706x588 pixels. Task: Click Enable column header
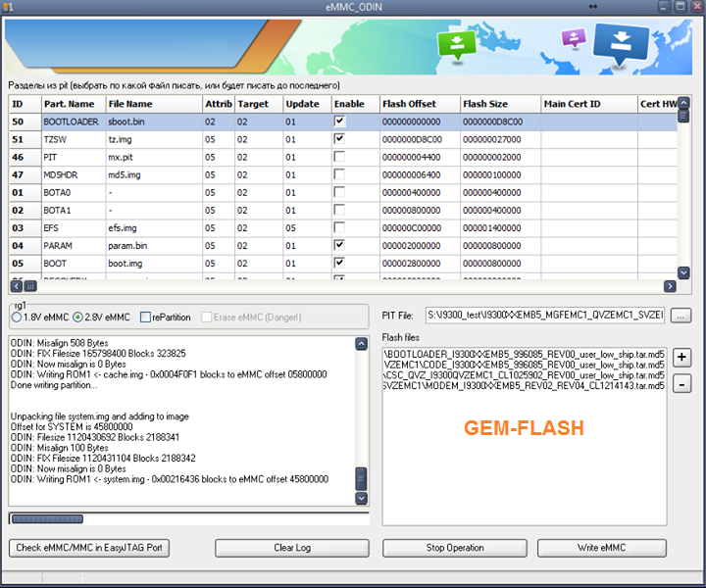tap(355, 104)
